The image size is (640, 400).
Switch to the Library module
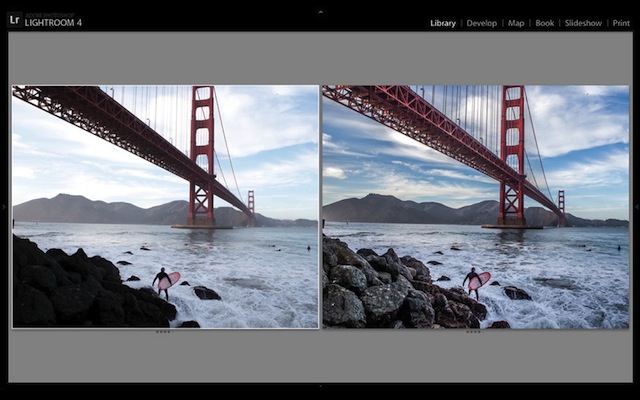coord(442,23)
